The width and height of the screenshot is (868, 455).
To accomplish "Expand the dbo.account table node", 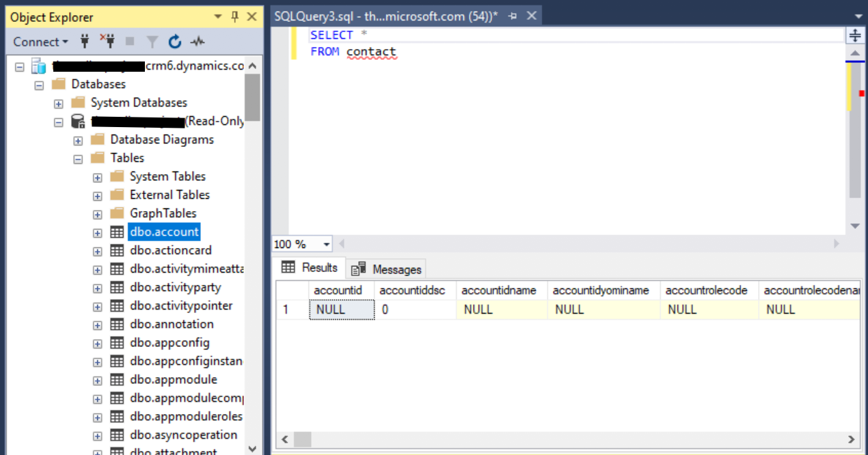I will click(98, 233).
